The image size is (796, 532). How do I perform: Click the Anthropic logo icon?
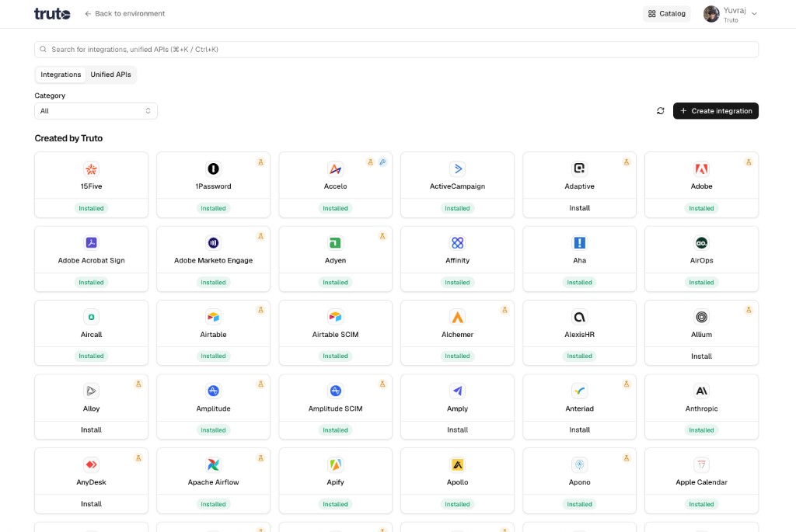point(702,391)
